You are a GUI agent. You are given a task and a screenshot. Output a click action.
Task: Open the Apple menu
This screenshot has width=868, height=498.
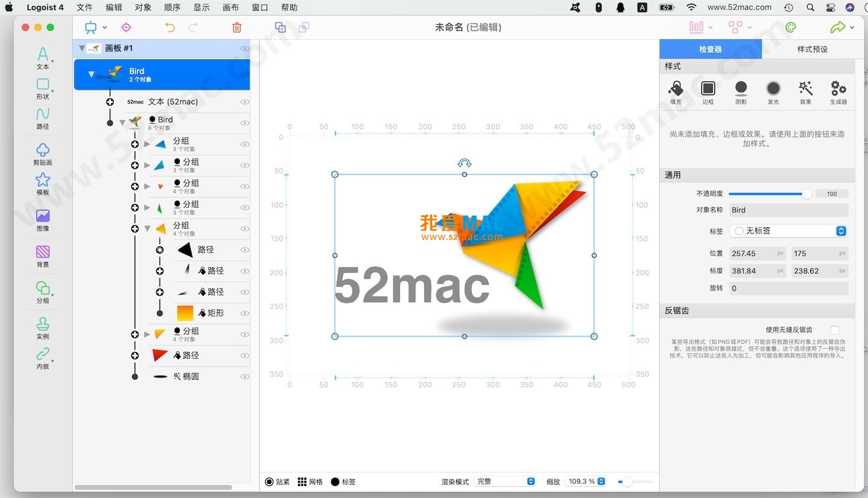coord(9,7)
